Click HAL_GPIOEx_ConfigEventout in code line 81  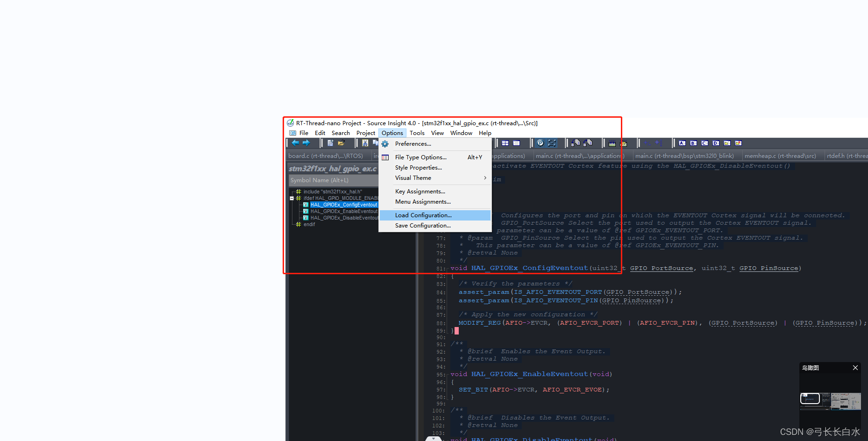tap(529, 268)
